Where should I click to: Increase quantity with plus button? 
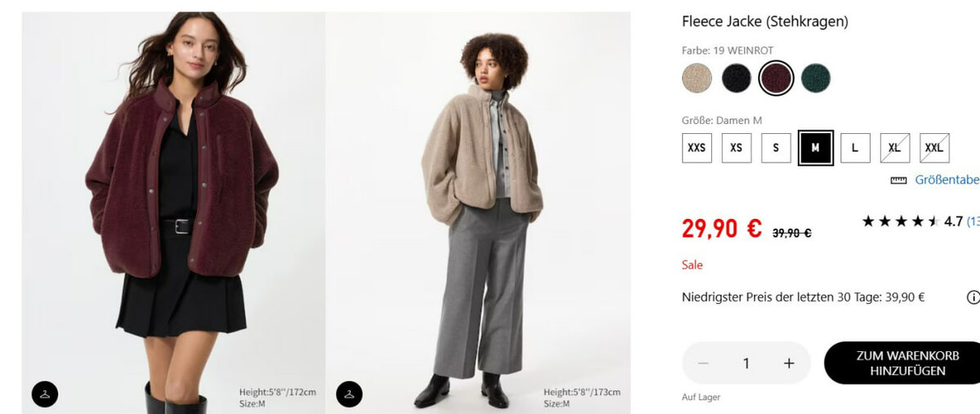click(789, 363)
